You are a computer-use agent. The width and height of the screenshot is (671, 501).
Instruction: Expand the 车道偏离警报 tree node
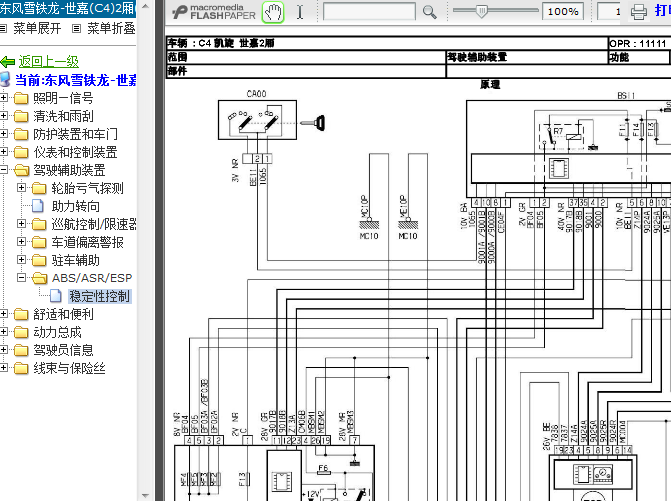[21, 242]
